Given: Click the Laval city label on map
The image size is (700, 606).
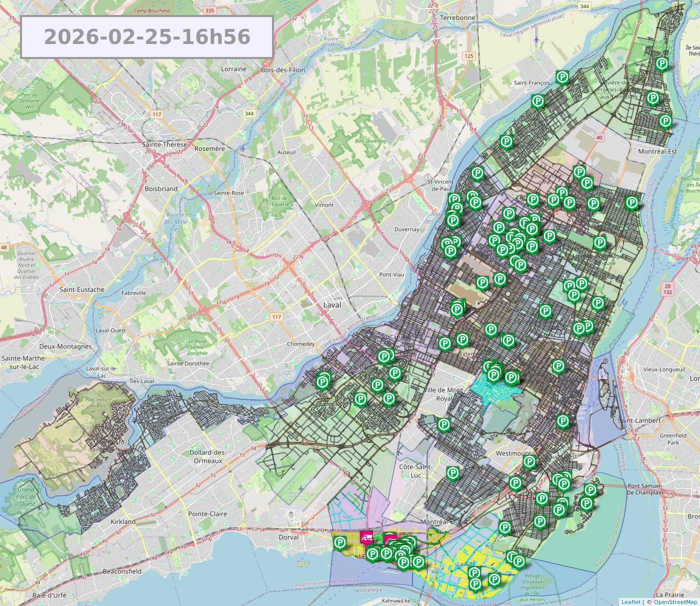Looking at the screenshot, I should [x=332, y=305].
